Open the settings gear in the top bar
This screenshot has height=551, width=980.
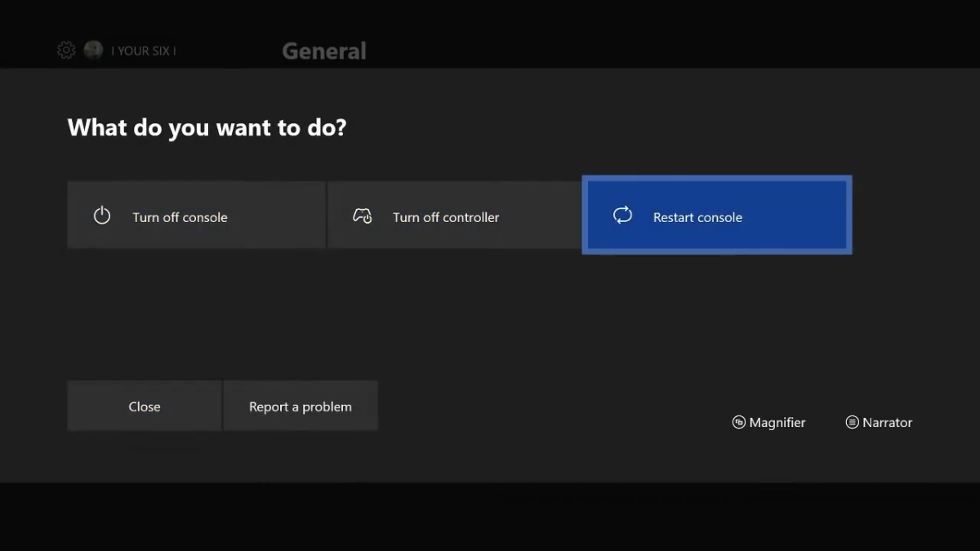(65, 50)
